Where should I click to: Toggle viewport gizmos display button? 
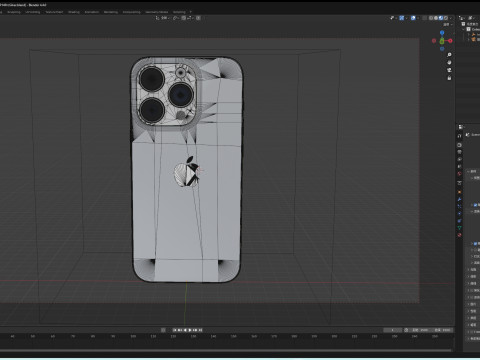click(402, 18)
